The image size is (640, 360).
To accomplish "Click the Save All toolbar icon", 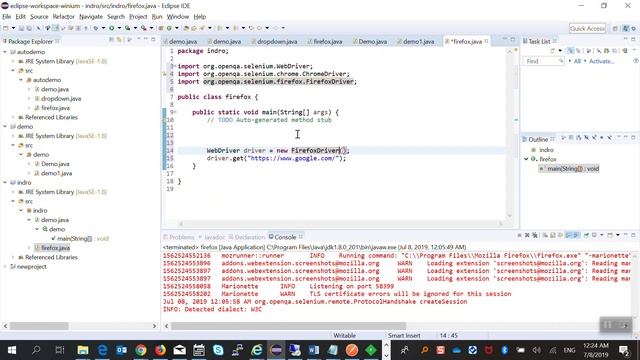I will point(29,28).
